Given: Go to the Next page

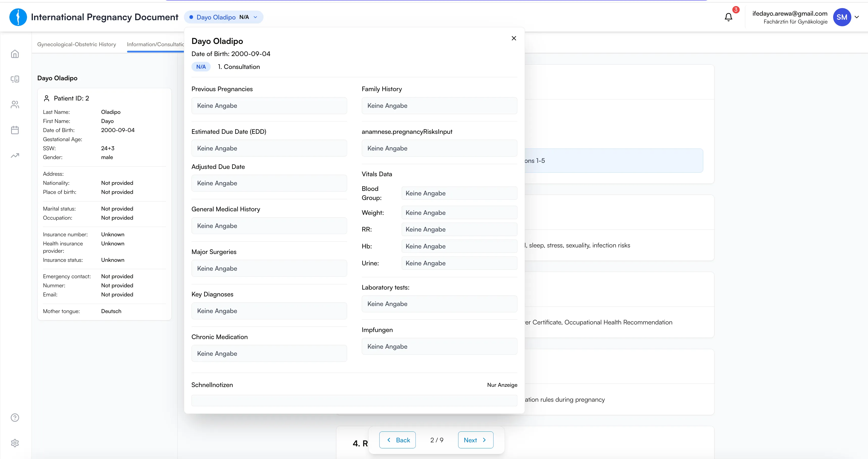Looking at the screenshot, I should 475,440.
